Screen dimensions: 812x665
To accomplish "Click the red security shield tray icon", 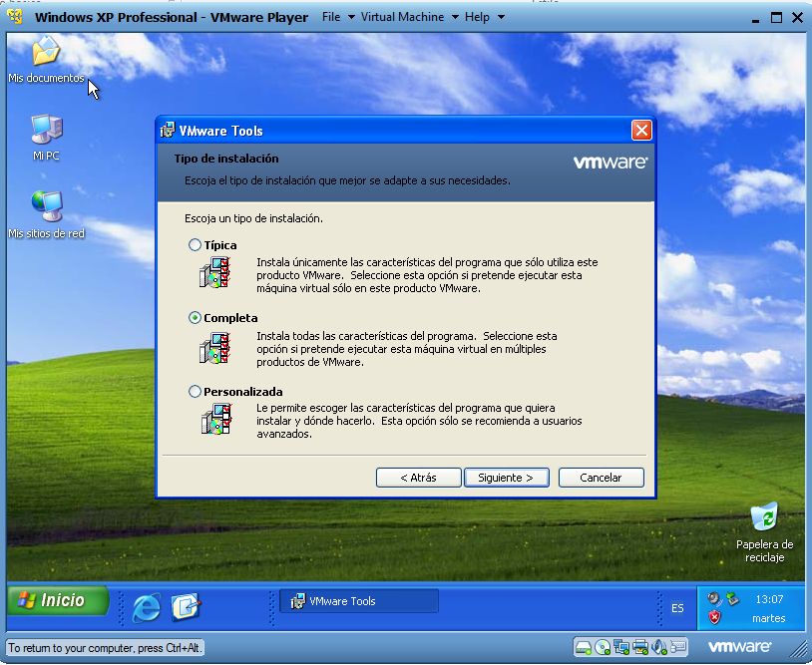I will click(x=714, y=617).
